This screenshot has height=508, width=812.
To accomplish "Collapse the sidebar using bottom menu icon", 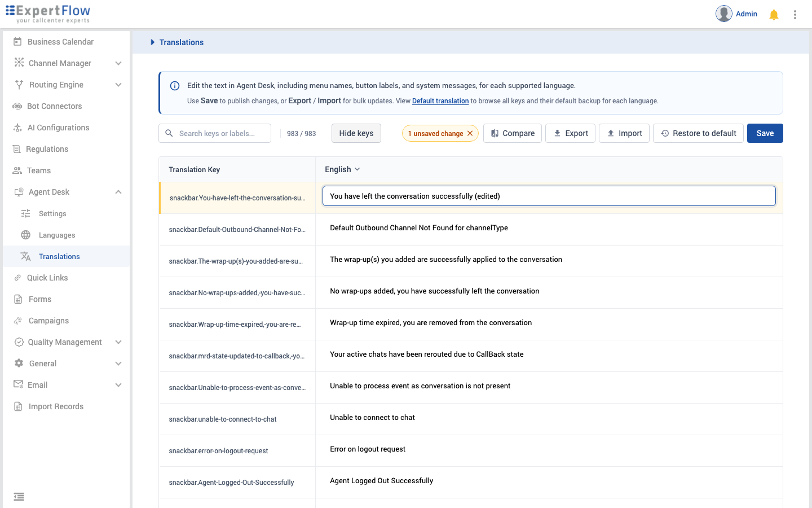I will pyautogui.click(x=19, y=497).
